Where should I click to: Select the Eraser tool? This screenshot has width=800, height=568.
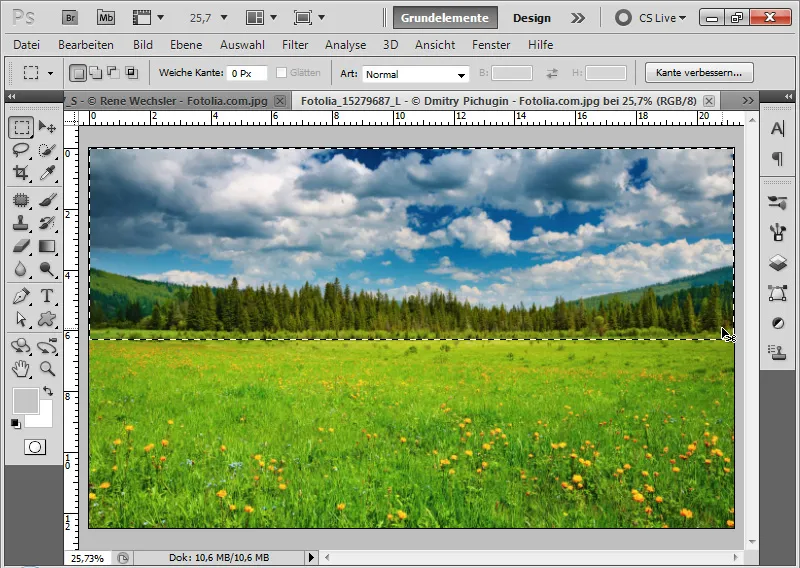[21, 246]
